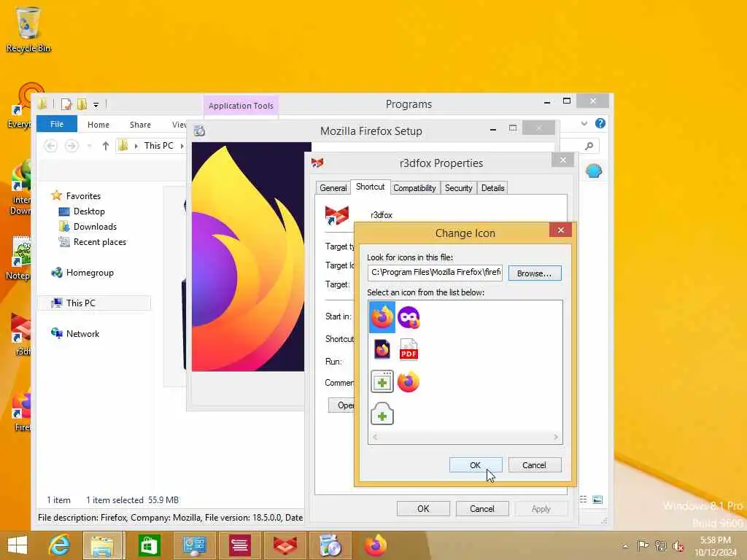
Task: Click Properties icon in quick access toolbar
Action: point(66,104)
